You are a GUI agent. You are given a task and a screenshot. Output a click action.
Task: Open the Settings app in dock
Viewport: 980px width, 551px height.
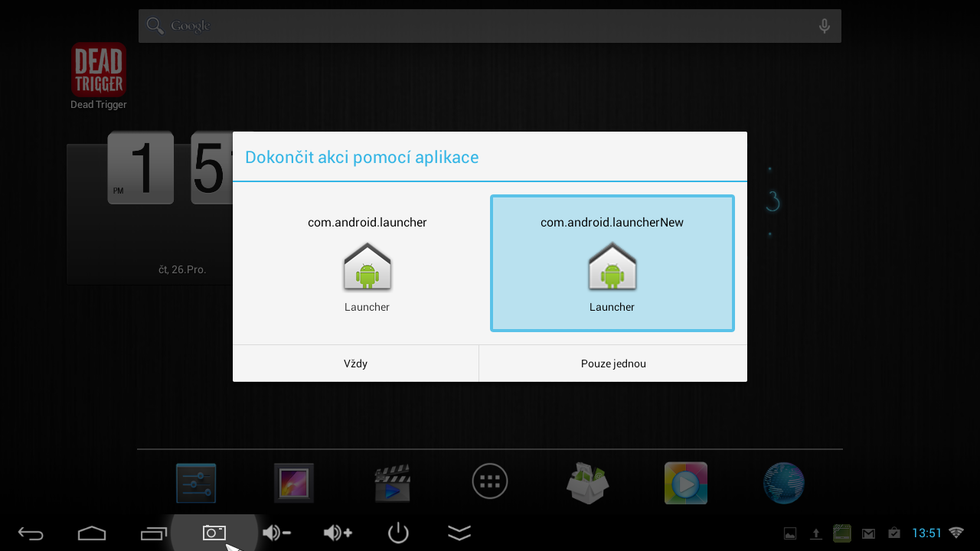(196, 483)
